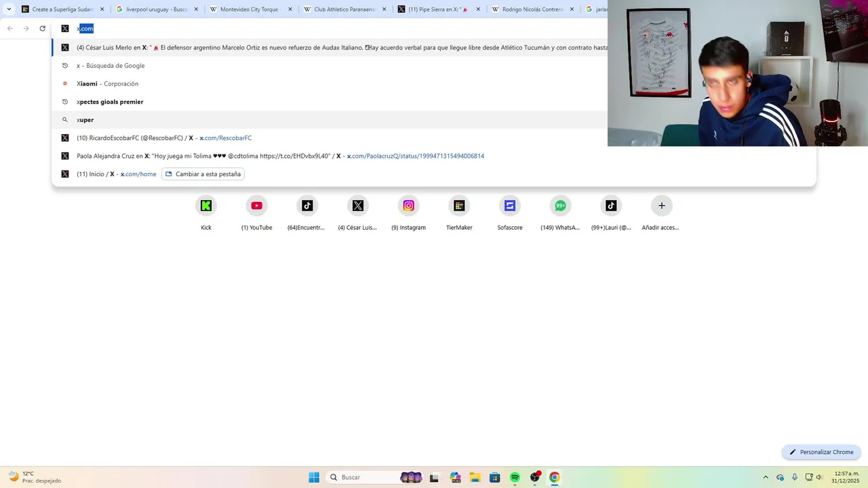Open the (64)Encuentr... TikTok shortcut

click(307, 213)
